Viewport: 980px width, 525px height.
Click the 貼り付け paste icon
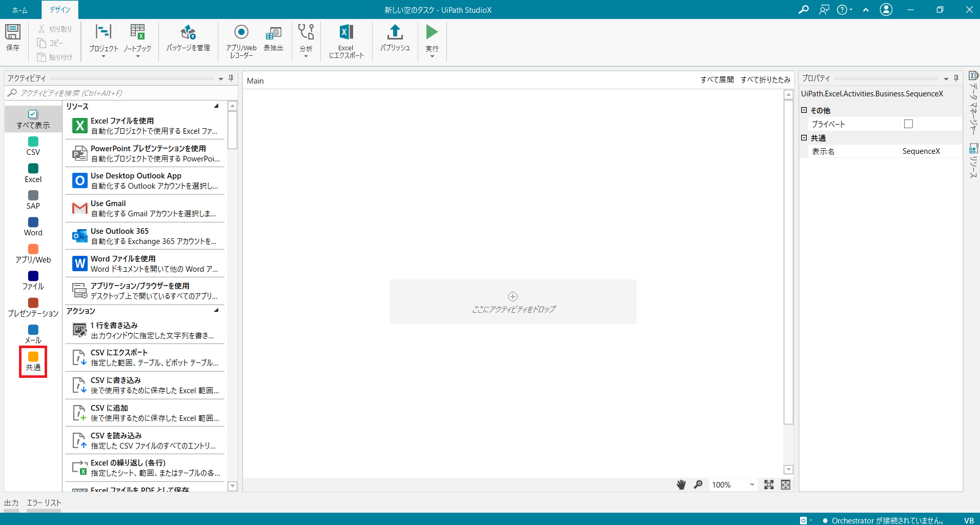(x=42, y=57)
